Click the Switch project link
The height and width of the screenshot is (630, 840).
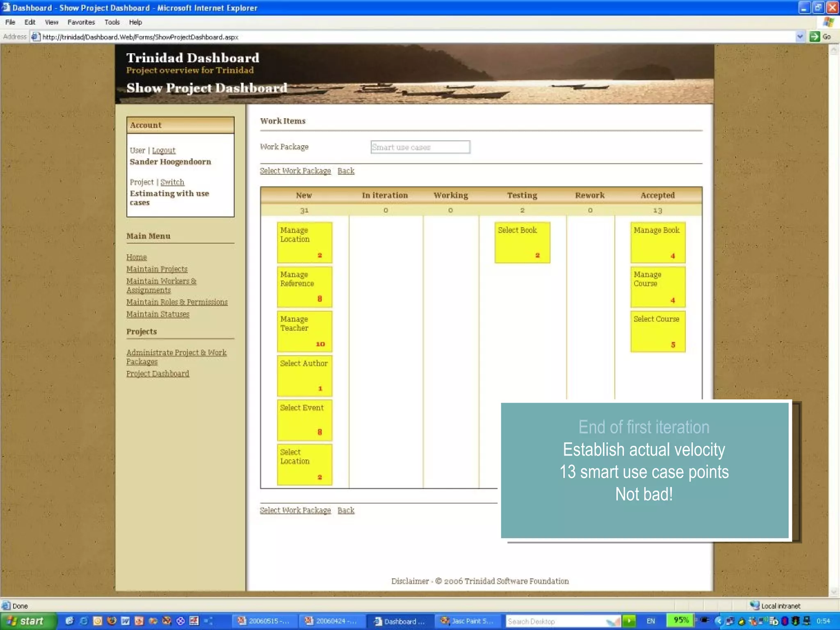(x=172, y=182)
